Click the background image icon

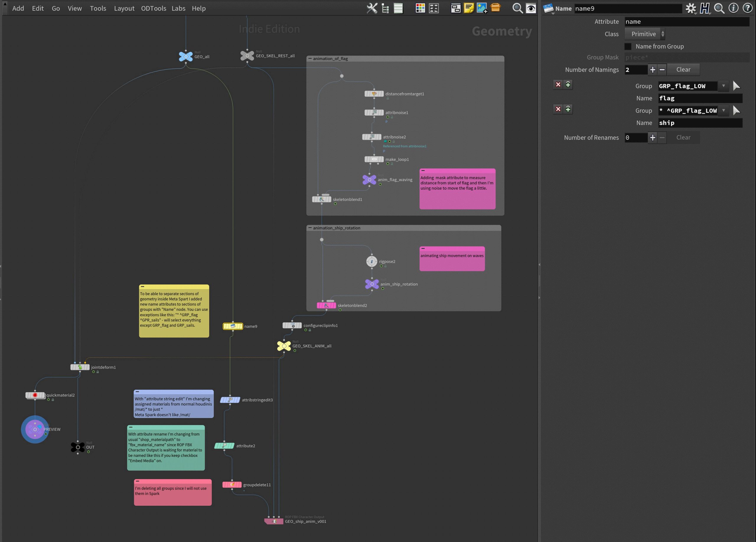482,8
